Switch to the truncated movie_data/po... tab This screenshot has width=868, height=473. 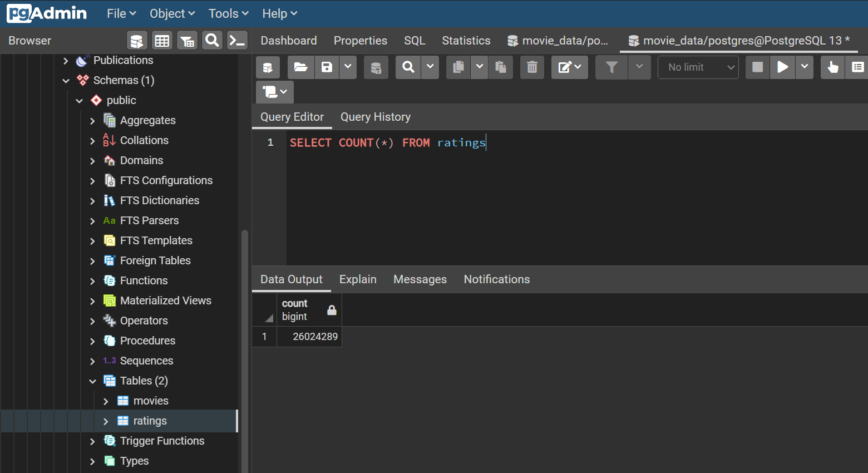[x=558, y=41]
